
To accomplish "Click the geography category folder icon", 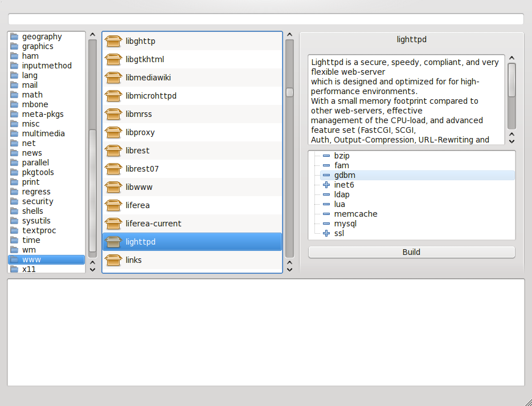I will point(14,36).
